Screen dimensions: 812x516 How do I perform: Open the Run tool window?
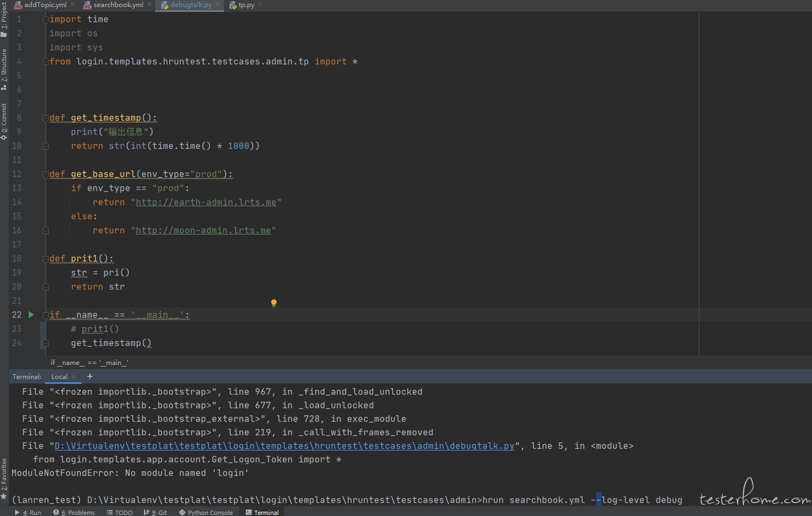tap(28, 512)
